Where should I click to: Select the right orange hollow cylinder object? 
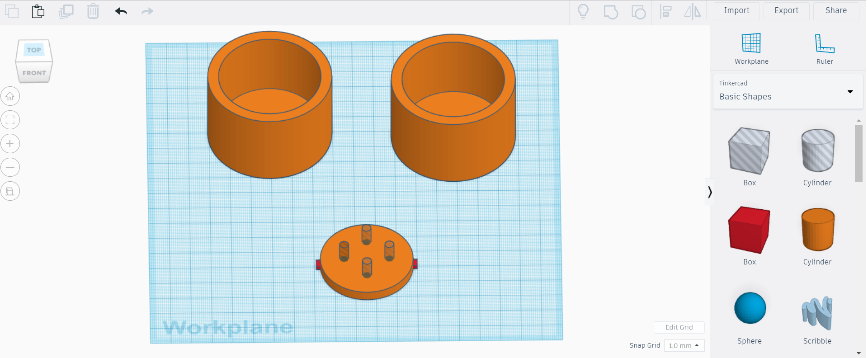tap(453, 108)
